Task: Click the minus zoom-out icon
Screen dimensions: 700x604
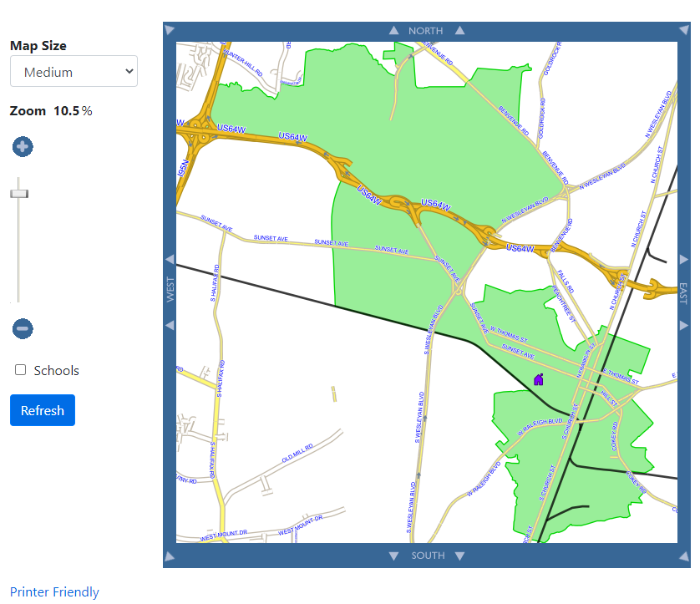Action: [x=23, y=328]
